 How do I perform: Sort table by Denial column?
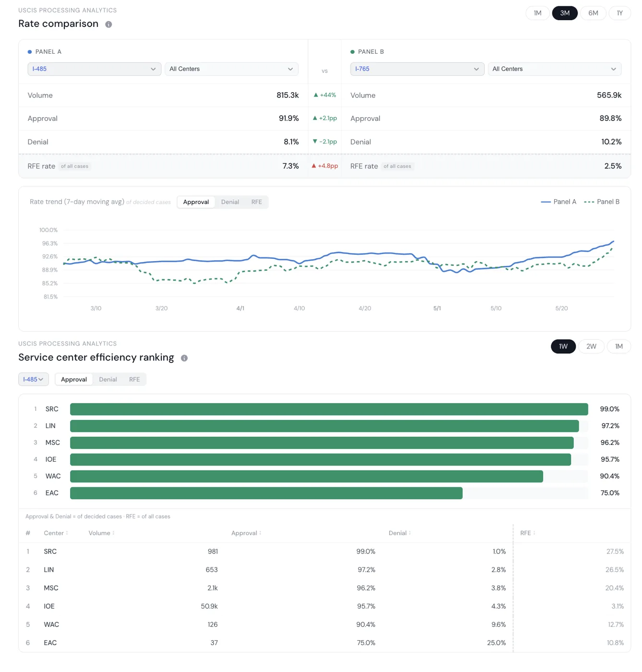(x=400, y=533)
